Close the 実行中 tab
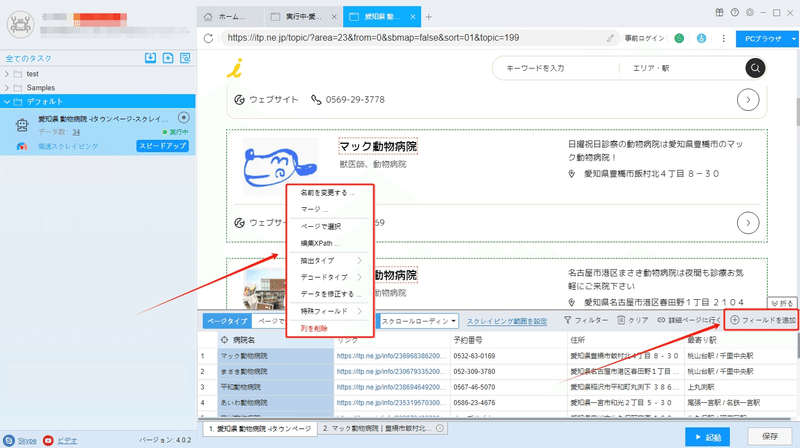This screenshot has width=800, height=448. [x=334, y=17]
